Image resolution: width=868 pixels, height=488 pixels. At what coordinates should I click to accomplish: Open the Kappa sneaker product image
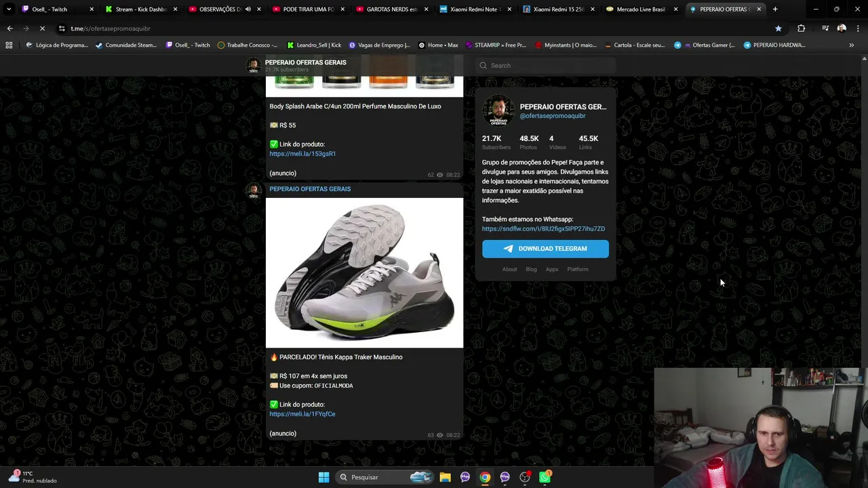click(x=364, y=272)
